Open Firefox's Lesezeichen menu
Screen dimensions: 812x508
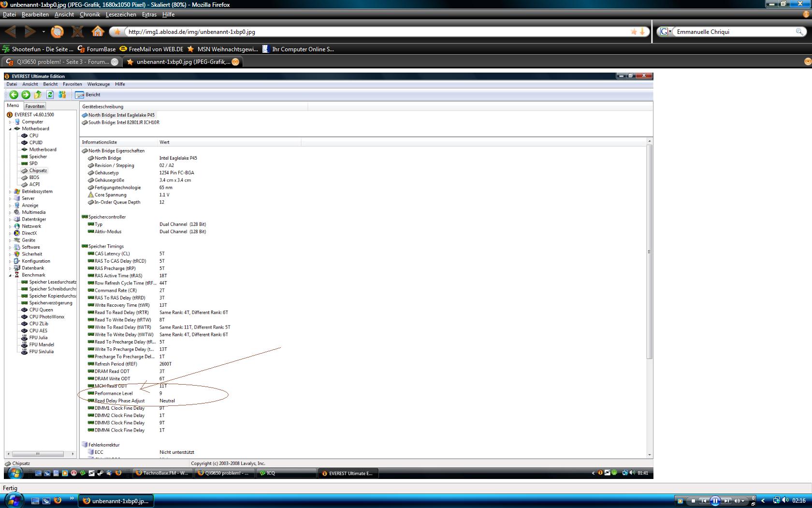click(121, 15)
